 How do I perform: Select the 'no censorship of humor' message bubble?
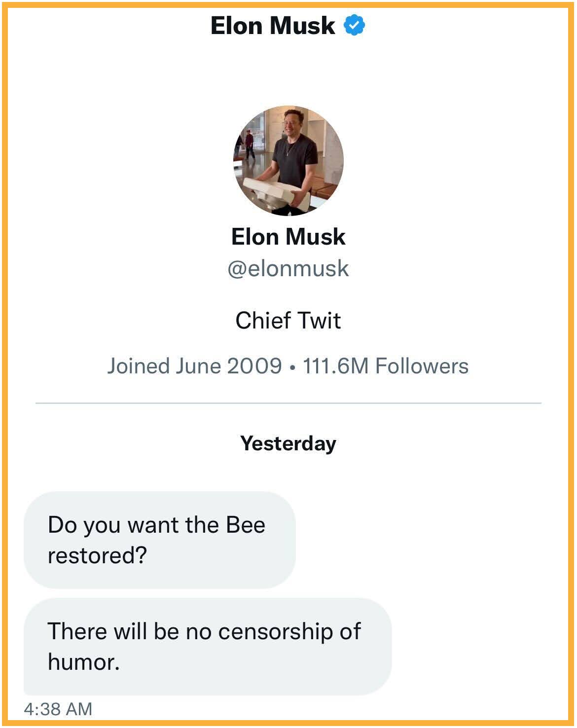click(x=207, y=646)
